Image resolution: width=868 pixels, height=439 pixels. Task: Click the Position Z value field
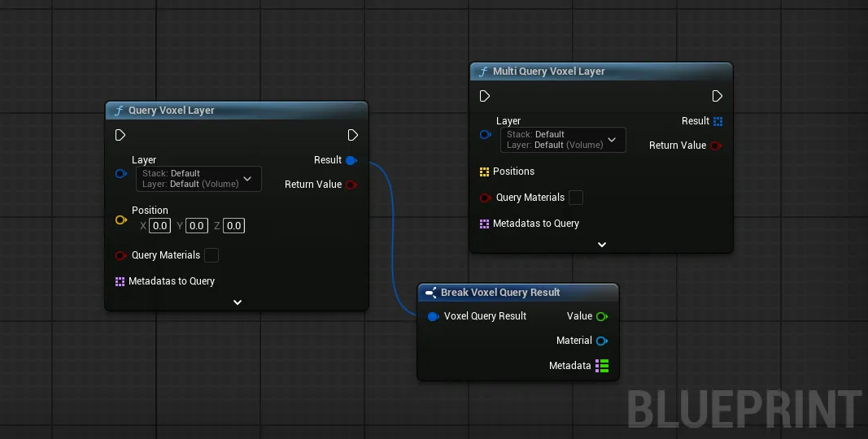233,226
